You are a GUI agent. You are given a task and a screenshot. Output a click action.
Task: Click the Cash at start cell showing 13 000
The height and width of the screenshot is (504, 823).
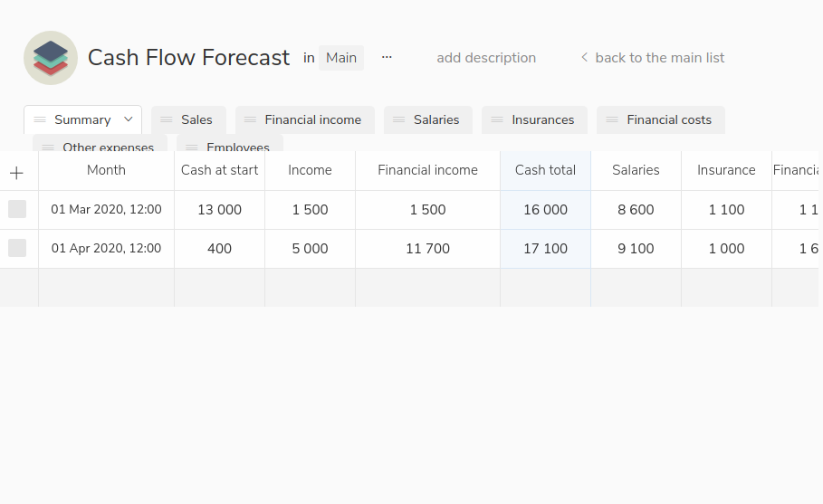tap(219, 210)
